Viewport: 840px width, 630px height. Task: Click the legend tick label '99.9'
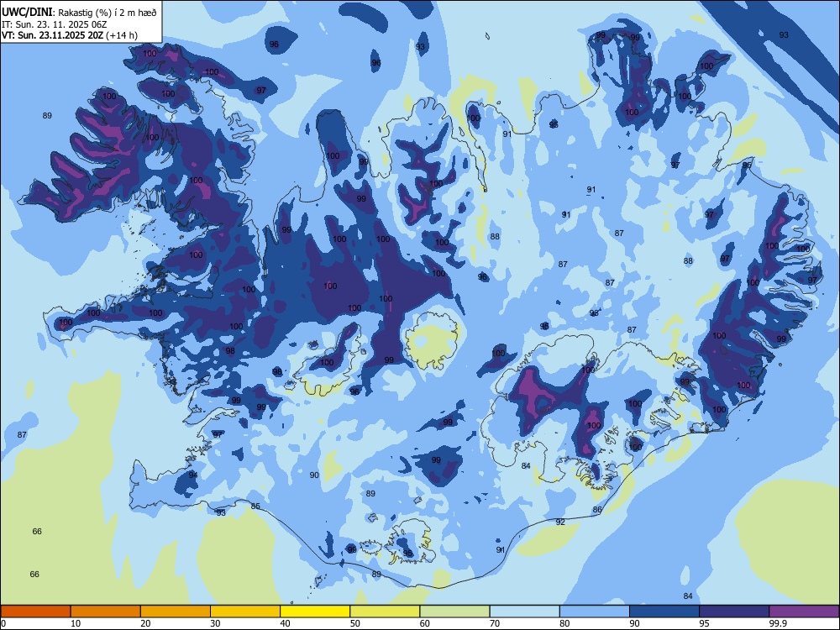point(777,623)
